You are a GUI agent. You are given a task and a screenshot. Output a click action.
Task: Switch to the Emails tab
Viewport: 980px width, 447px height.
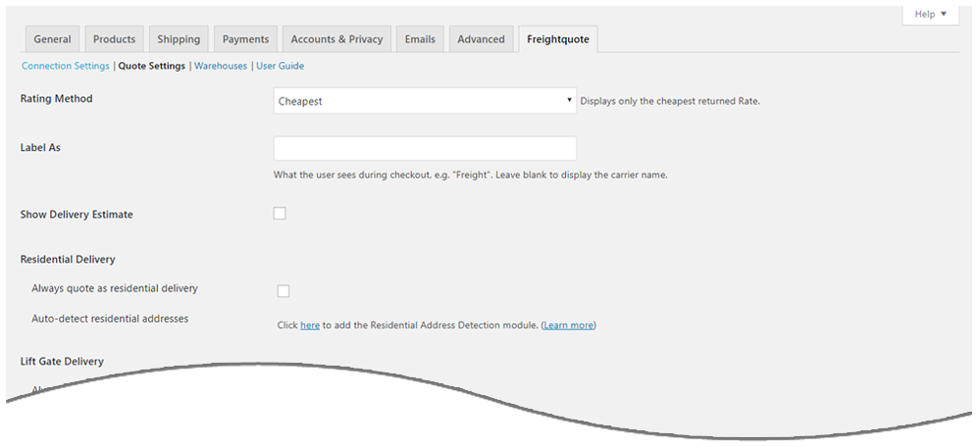[x=421, y=39]
